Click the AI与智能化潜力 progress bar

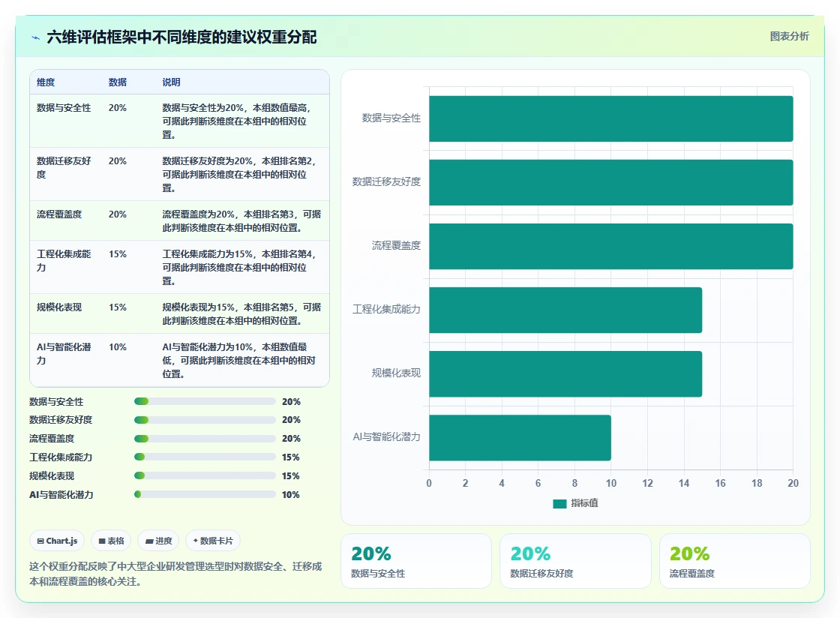click(205, 494)
